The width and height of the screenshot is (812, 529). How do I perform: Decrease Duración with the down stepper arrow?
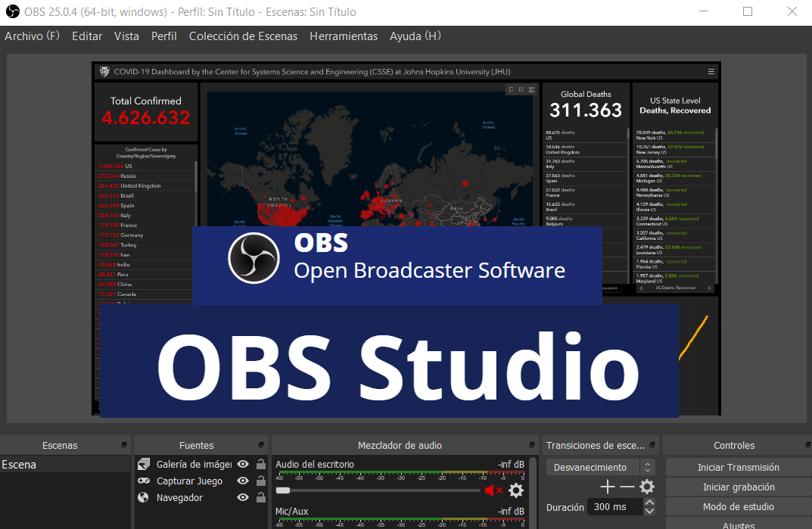[x=651, y=510]
